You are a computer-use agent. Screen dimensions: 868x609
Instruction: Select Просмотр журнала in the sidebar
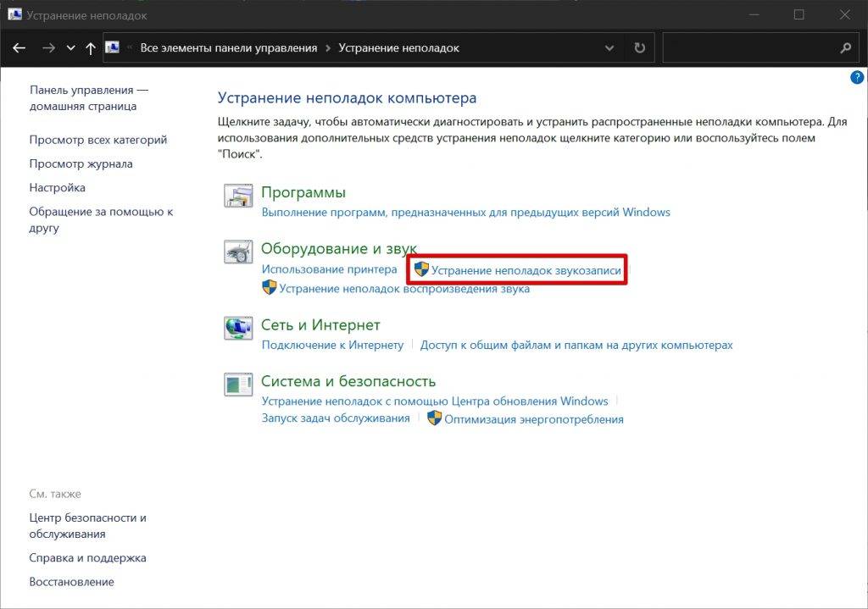(81, 163)
